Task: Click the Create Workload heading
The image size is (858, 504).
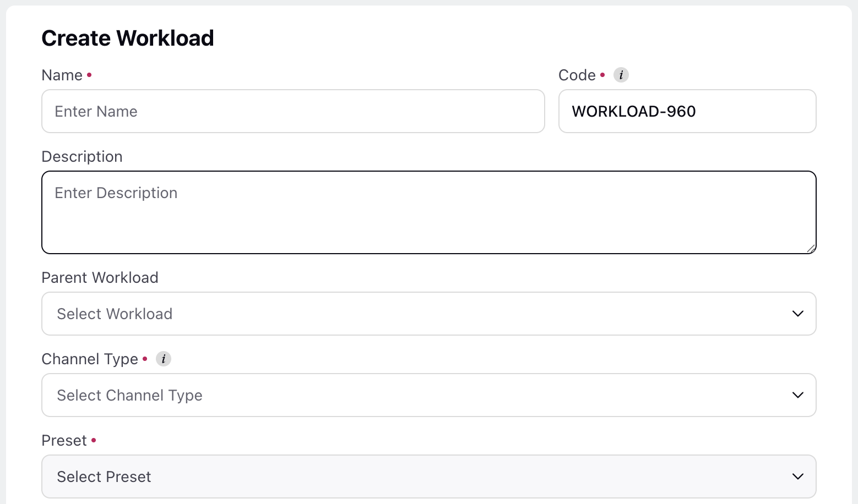Action: (x=128, y=38)
